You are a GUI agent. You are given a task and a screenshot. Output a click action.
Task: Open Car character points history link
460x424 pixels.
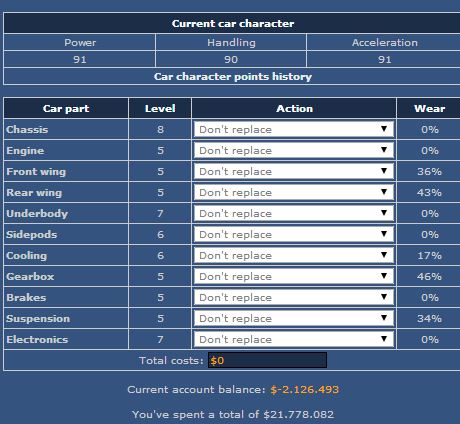(x=233, y=77)
